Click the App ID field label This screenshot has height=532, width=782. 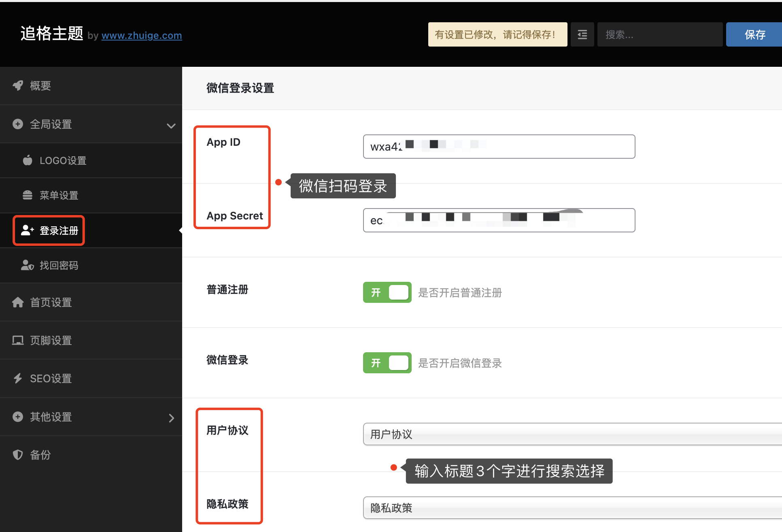(x=223, y=142)
